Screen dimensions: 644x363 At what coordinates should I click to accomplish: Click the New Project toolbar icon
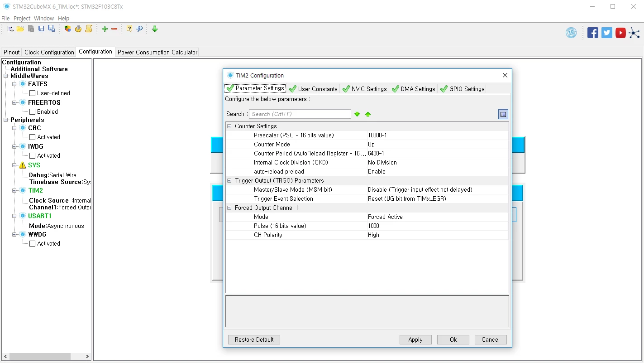pos(10,29)
